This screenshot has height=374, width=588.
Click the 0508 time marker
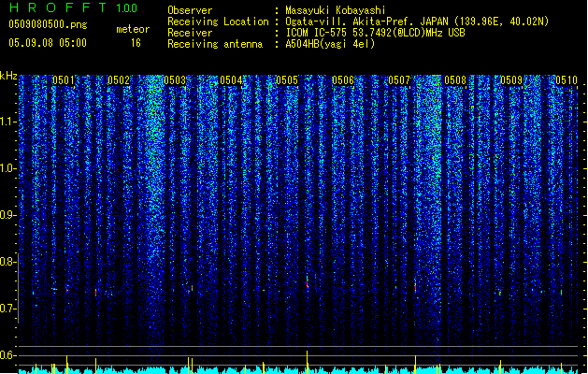tap(455, 79)
